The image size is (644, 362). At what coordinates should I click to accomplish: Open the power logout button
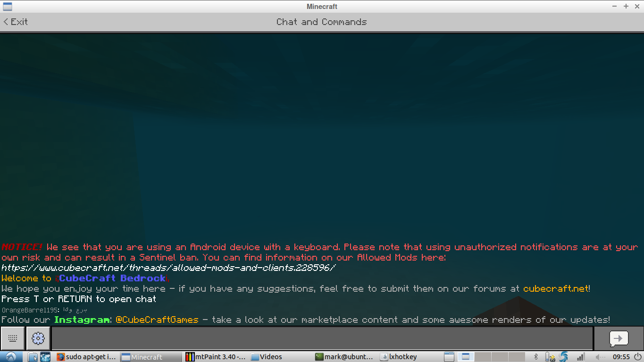click(638, 357)
